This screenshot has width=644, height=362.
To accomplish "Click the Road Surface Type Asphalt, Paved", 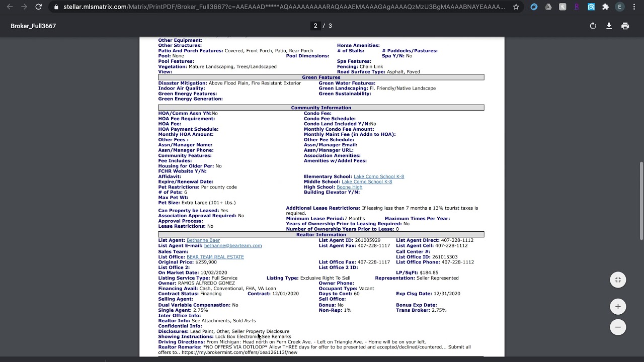I will tap(378, 72).
